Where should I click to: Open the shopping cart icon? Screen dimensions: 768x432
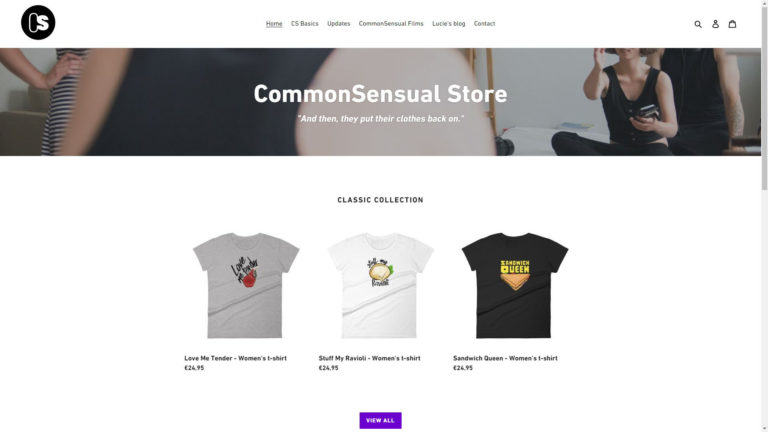pyautogui.click(x=732, y=24)
